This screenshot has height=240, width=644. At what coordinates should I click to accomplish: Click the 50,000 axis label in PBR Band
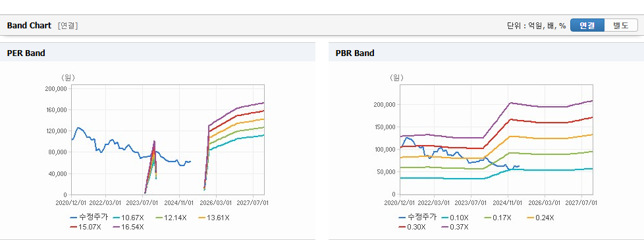(386, 172)
